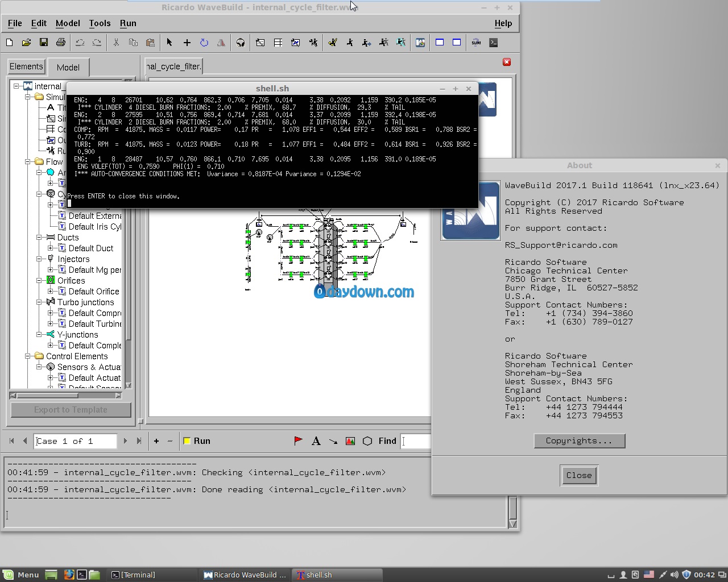
Task: Open the Model menu
Action: point(68,23)
